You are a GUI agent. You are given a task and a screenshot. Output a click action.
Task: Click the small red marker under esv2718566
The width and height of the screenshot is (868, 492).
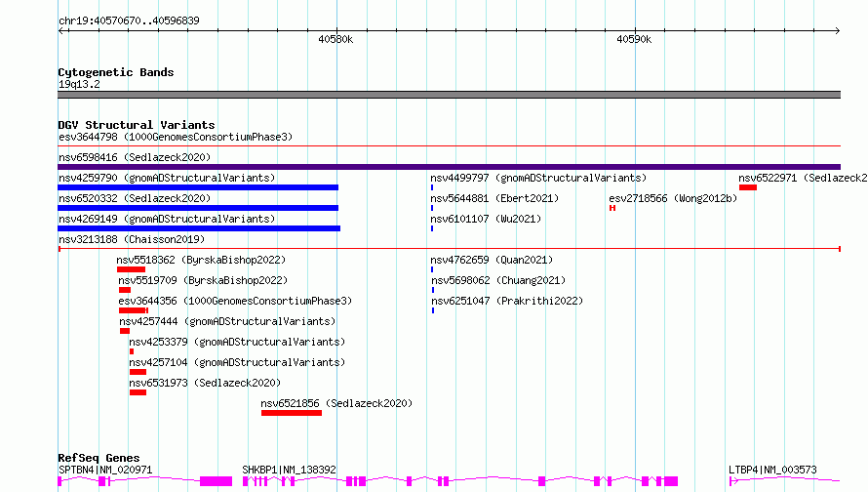pos(612,208)
